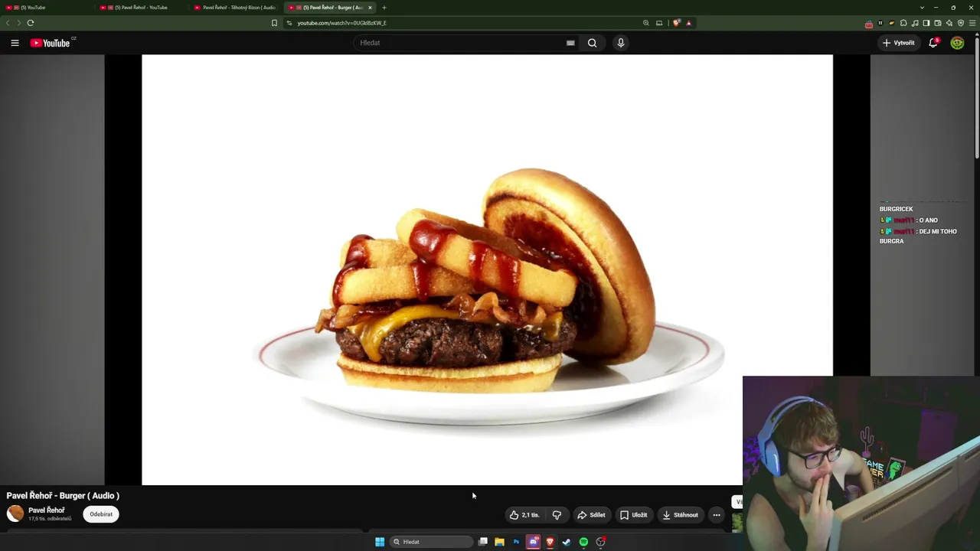
Task: Open Steam from the taskbar
Action: click(567, 542)
